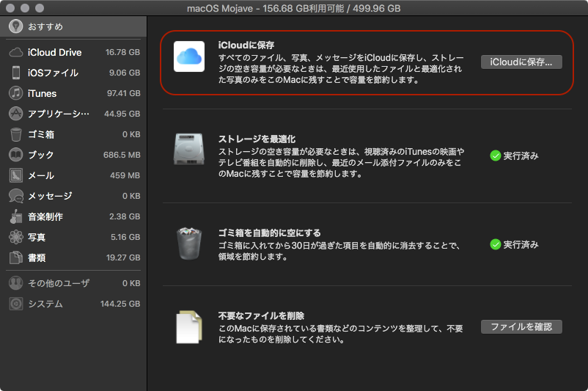Click green checkmark beside ゴミ箱を自動的に空にする

click(x=496, y=244)
